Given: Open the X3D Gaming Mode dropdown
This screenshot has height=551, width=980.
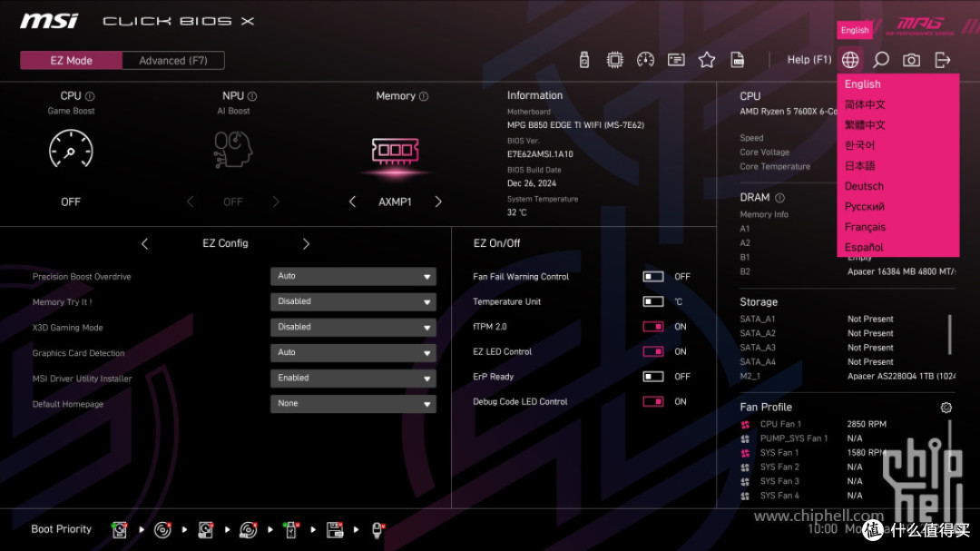Looking at the screenshot, I should [x=353, y=328].
